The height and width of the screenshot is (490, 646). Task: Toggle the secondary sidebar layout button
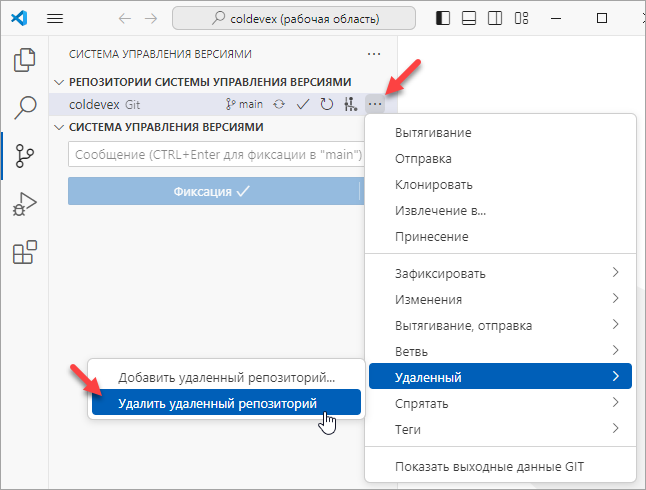(x=496, y=19)
